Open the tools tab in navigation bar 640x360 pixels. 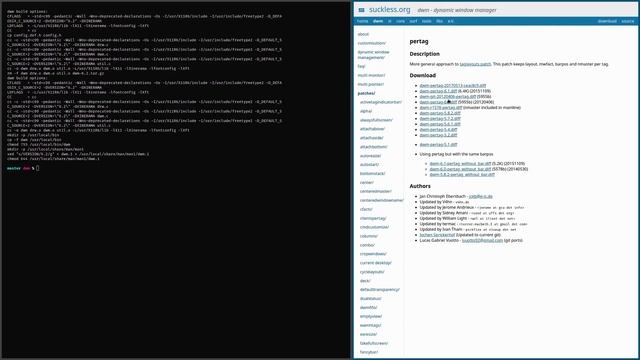tap(427, 21)
